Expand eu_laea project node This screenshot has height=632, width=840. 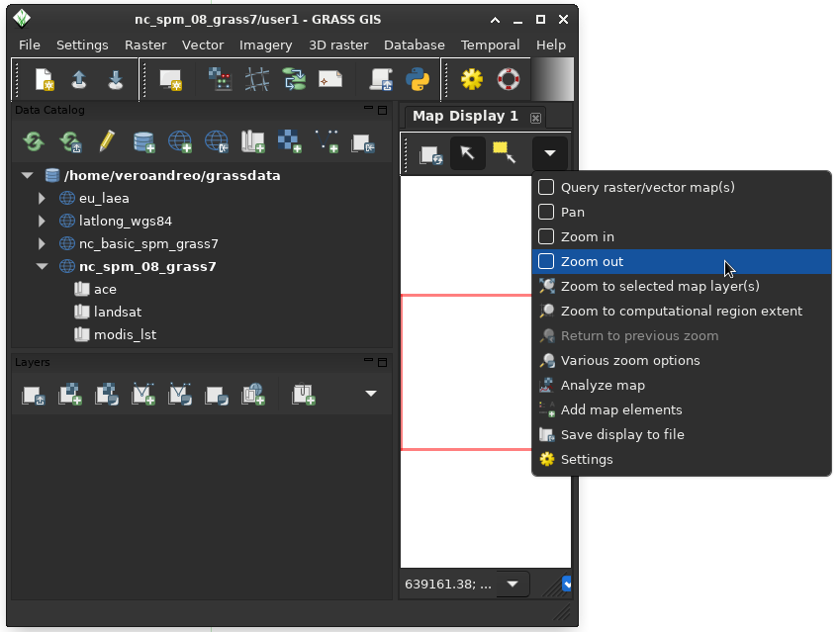tap(42, 198)
